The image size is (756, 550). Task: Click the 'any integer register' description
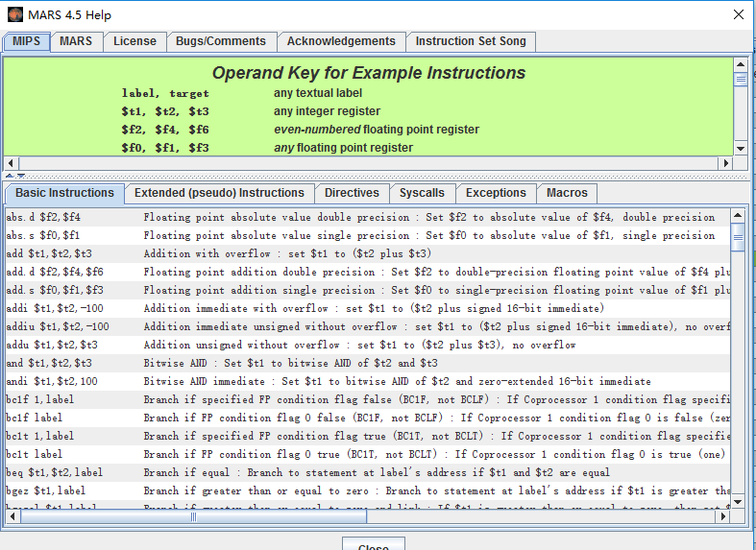click(x=327, y=111)
